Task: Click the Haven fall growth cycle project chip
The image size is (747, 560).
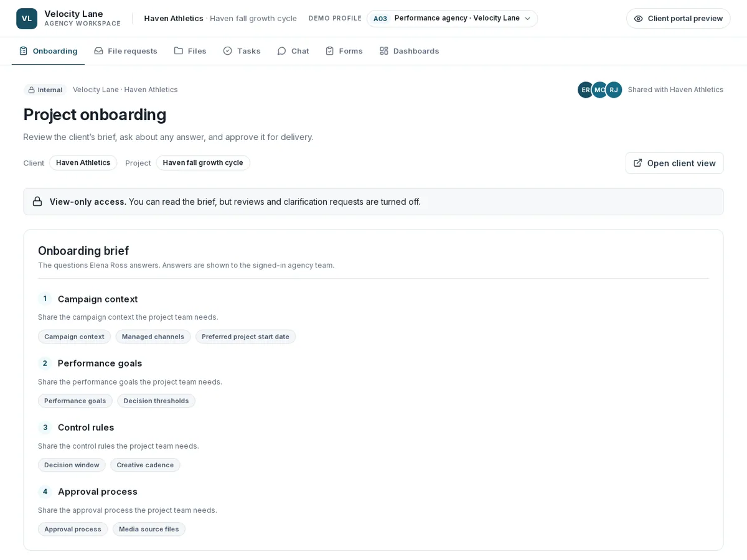Action: (x=203, y=163)
